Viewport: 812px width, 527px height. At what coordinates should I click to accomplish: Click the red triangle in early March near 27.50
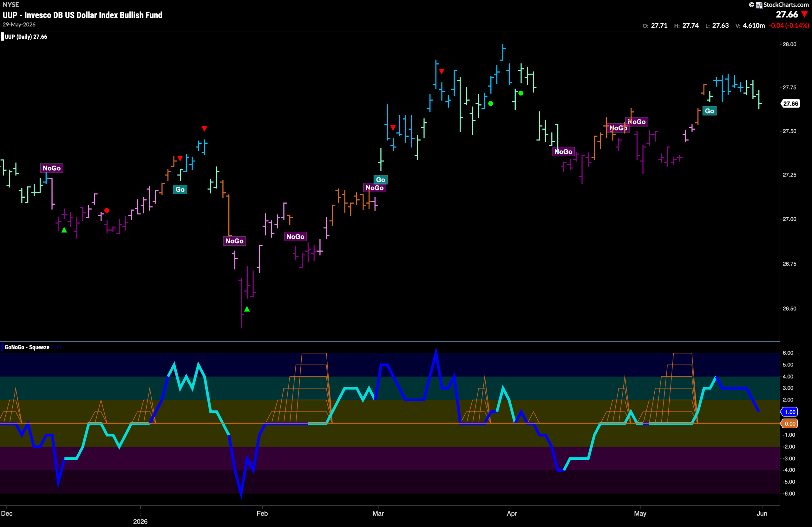click(393, 128)
